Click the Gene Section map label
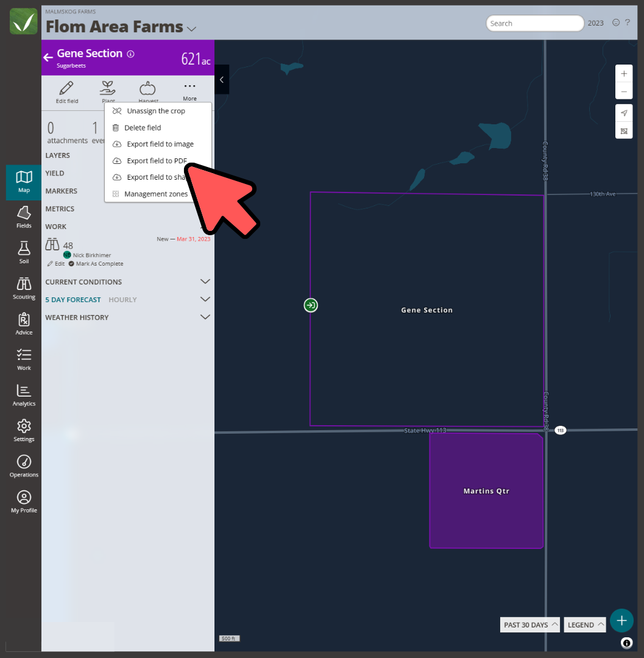The width and height of the screenshot is (644, 658). [x=426, y=310]
